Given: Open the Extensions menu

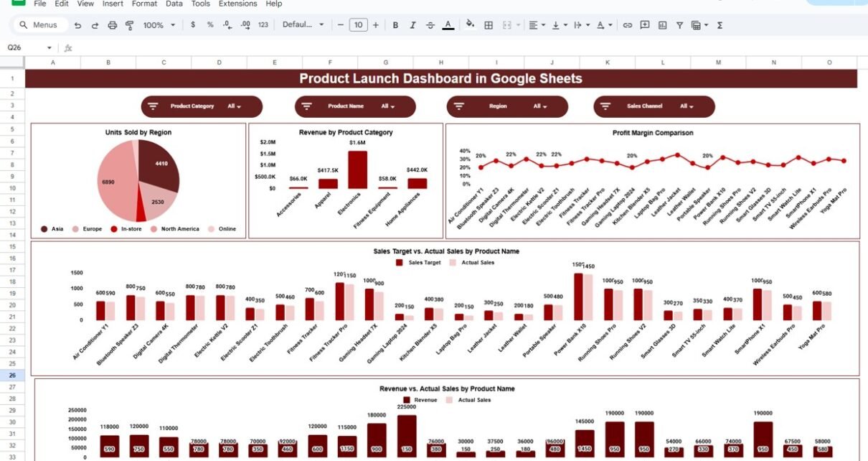Looking at the screenshot, I should 237,4.
